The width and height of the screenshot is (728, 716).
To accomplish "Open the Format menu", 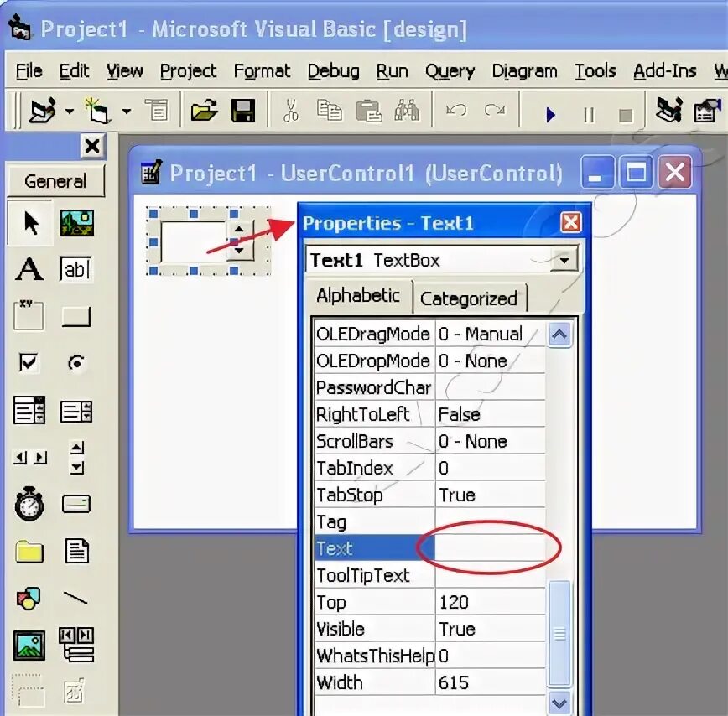I will (x=262, y=71).
